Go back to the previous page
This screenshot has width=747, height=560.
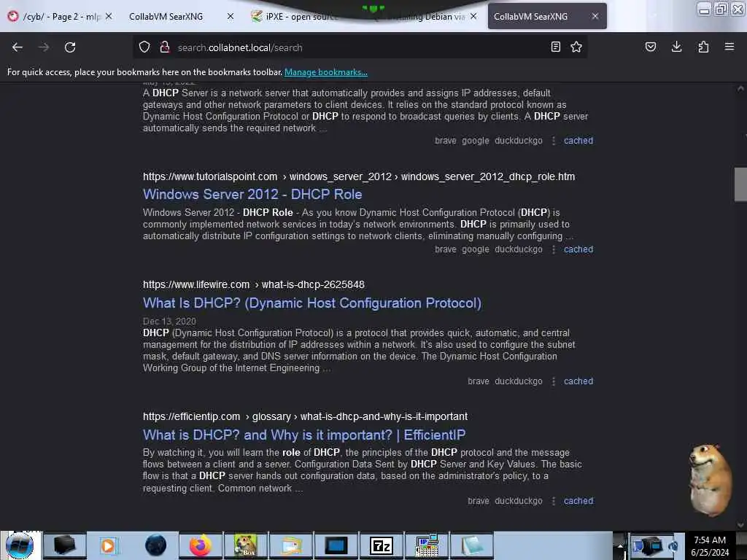(x=18, y=47)
